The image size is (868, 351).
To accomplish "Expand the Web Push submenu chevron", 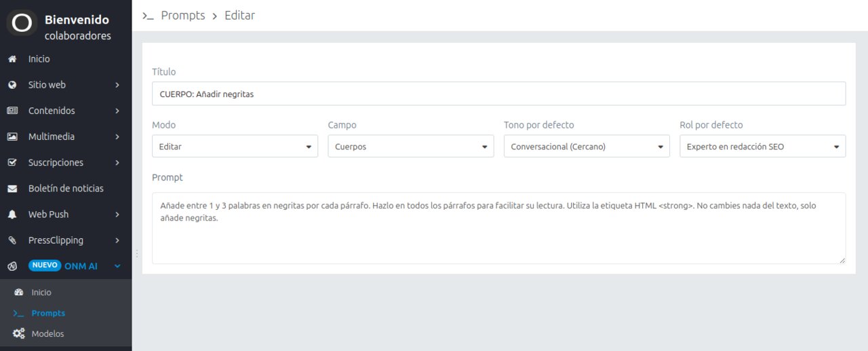I will pyautogui.click(x=117, y=214).
